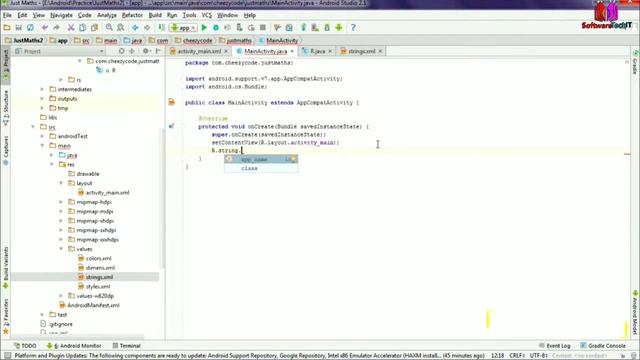
Task: Click the Copy icon in toolbar
Action: click(x=82, y=28)
